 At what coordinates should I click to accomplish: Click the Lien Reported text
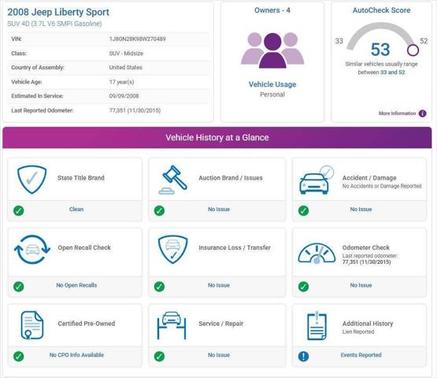[x=358, y=332]
